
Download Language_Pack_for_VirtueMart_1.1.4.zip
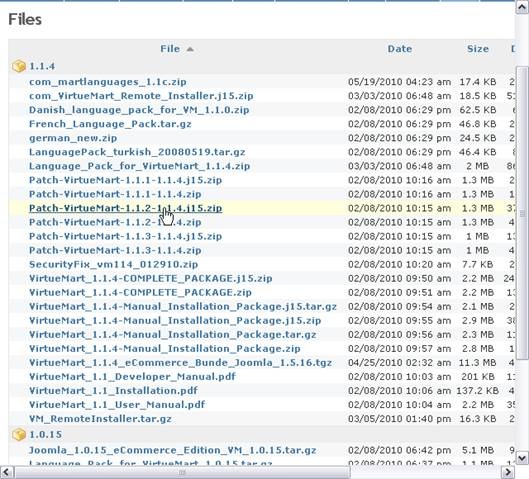[139, 166]
